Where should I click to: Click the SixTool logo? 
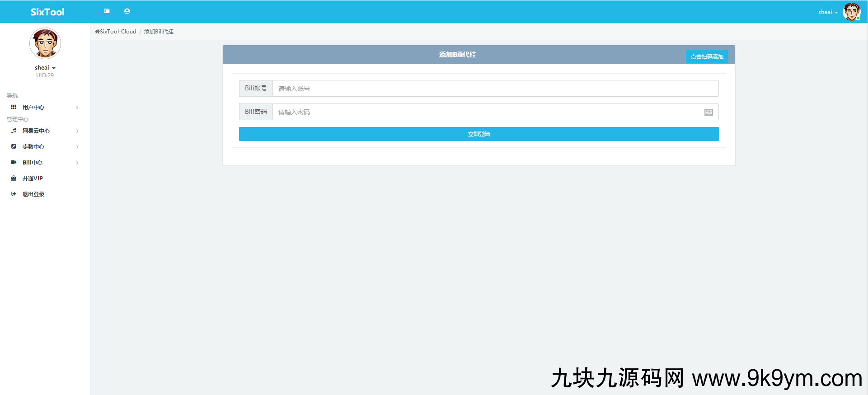47,12
